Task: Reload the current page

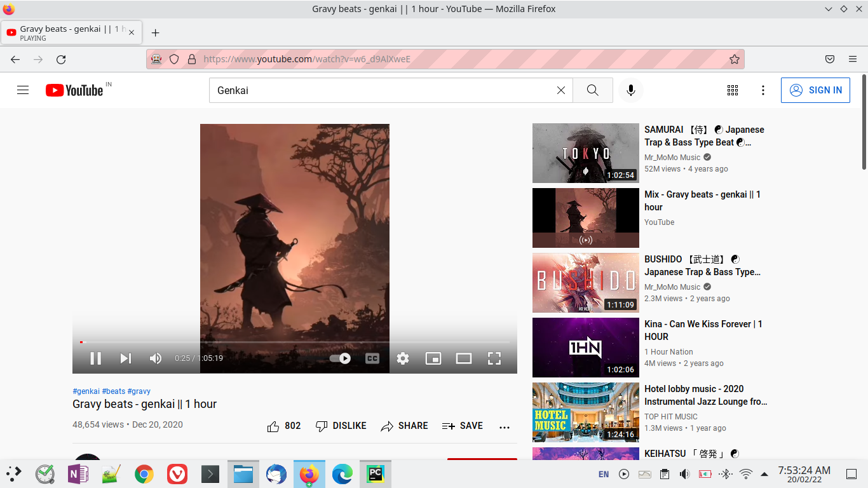Action: pos(61,59)
